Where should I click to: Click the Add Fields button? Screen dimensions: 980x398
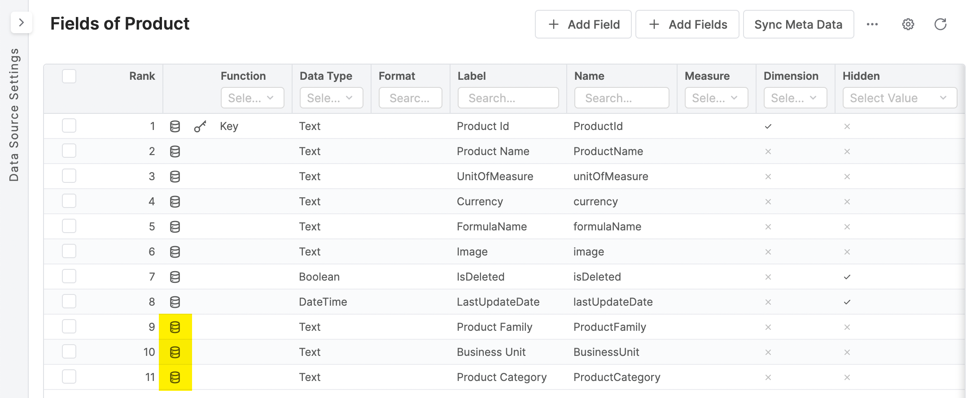pyautogui.click(x=687, y=24)
